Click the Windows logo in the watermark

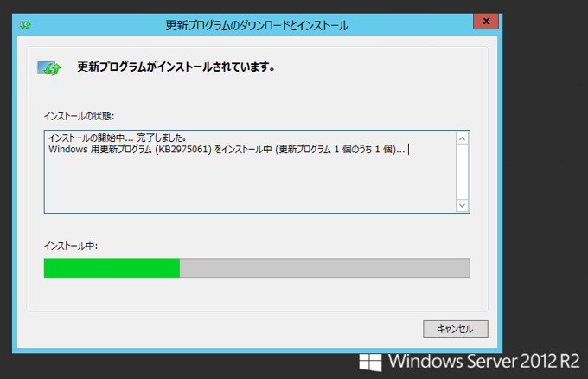(x=370, y=362)
